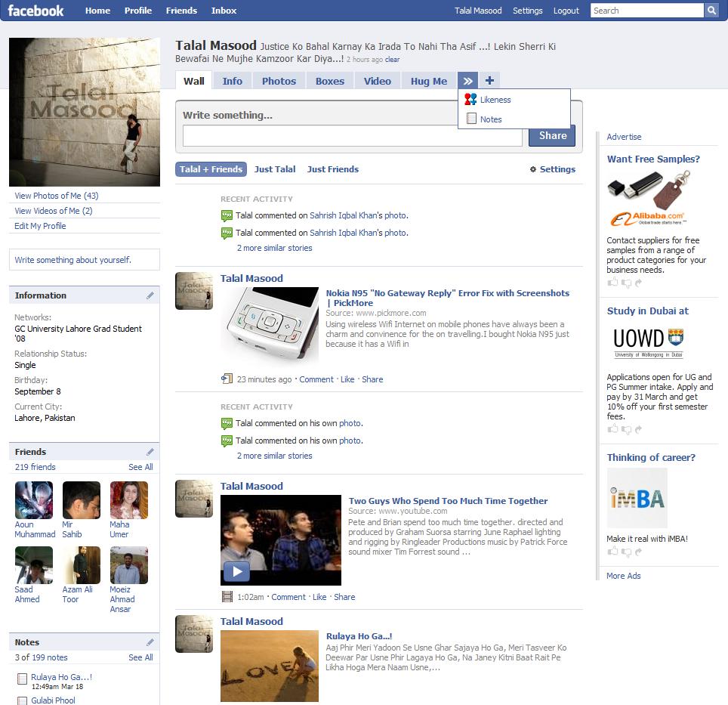
Task: See All notes in Notes box
Action: click(140, 657)
